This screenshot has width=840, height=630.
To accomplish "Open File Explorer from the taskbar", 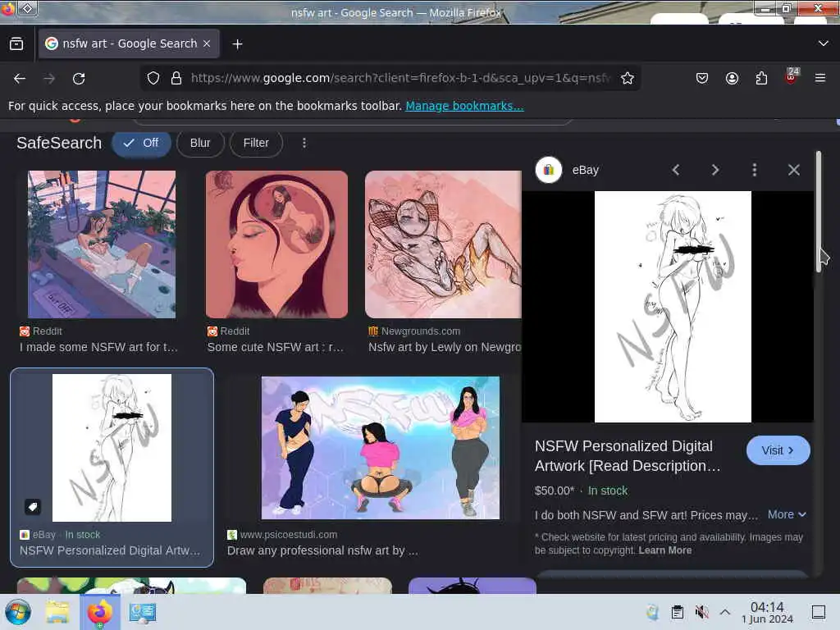I will pyautogui.click(x=57, y=612).
